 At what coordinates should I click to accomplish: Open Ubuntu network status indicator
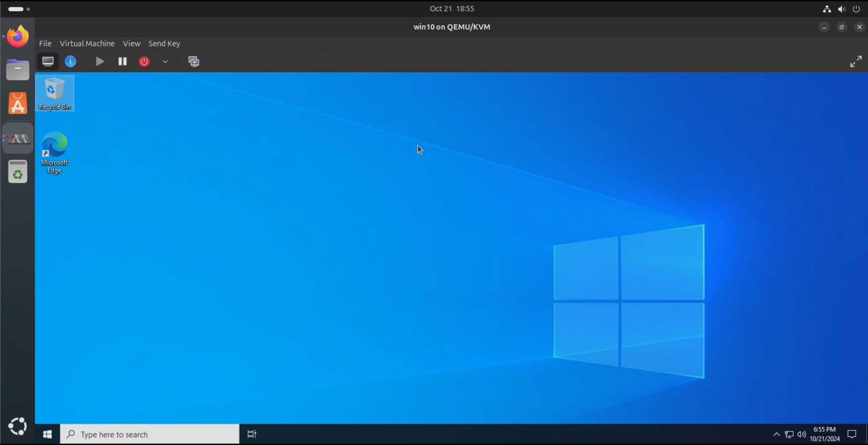[x=827, y=9]
